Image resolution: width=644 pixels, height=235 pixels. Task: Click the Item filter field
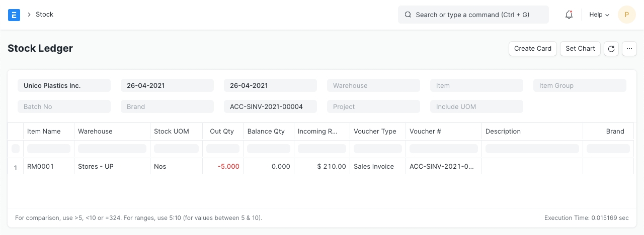(x=476, y=85)
